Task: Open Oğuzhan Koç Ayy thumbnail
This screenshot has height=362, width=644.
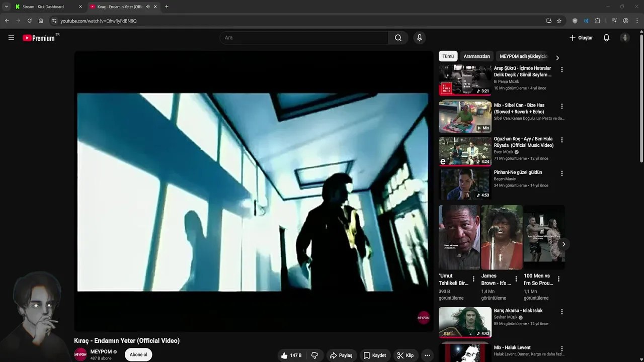Action: pos(465,151)
